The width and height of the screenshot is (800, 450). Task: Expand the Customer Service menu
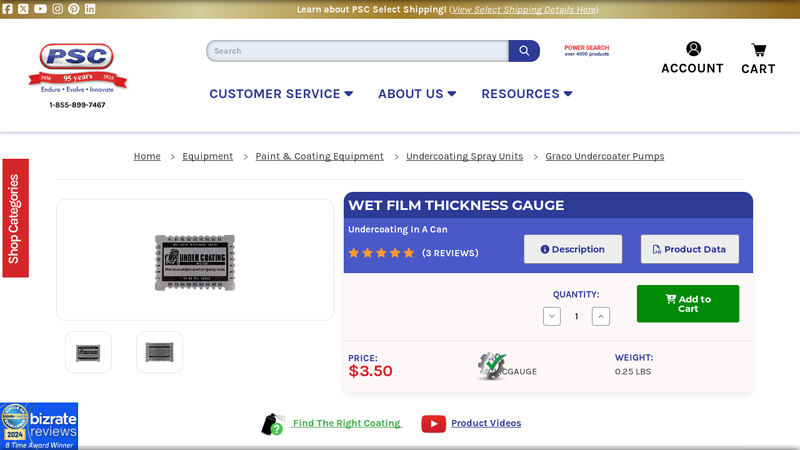pos(281,94)
